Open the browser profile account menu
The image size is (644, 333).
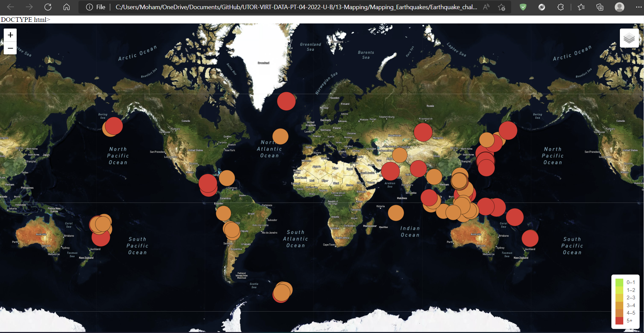620,7
